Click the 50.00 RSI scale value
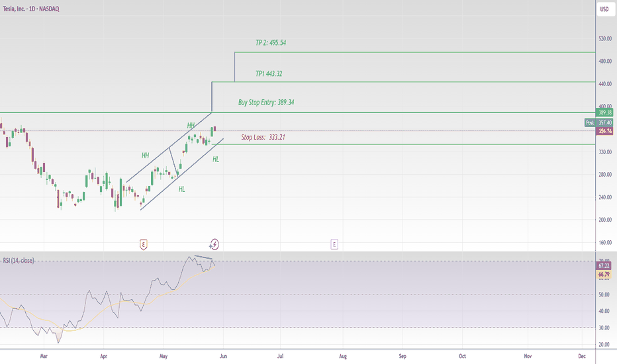 tap(604, 295)
